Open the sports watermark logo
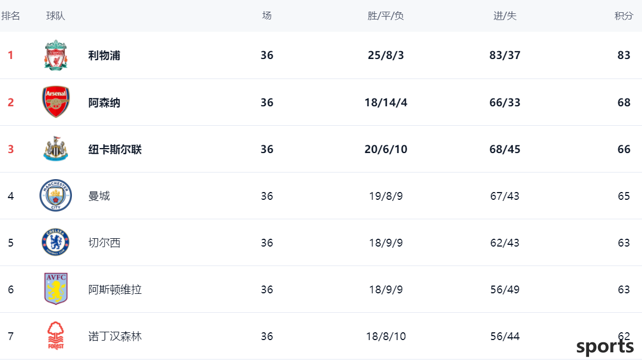Image resolution: width=642 pixels, height=364 pixels. point(605,347)
